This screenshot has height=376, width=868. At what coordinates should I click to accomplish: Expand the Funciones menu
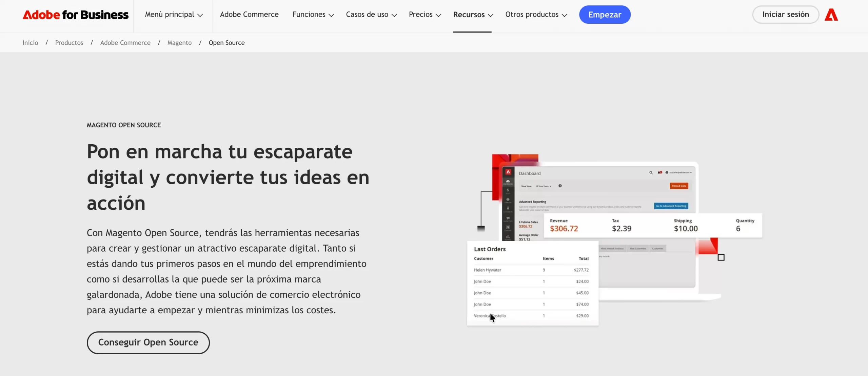click(313, 15)
